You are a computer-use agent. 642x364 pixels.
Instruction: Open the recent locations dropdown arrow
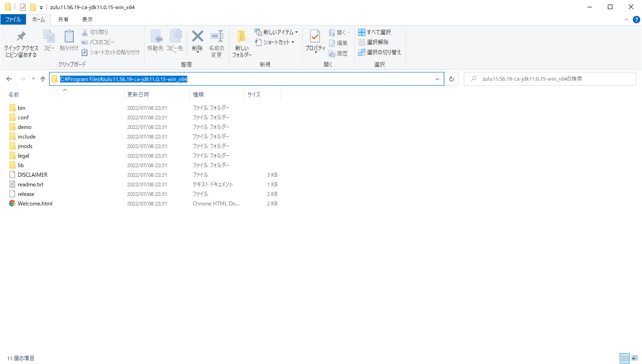coord(33,79)
